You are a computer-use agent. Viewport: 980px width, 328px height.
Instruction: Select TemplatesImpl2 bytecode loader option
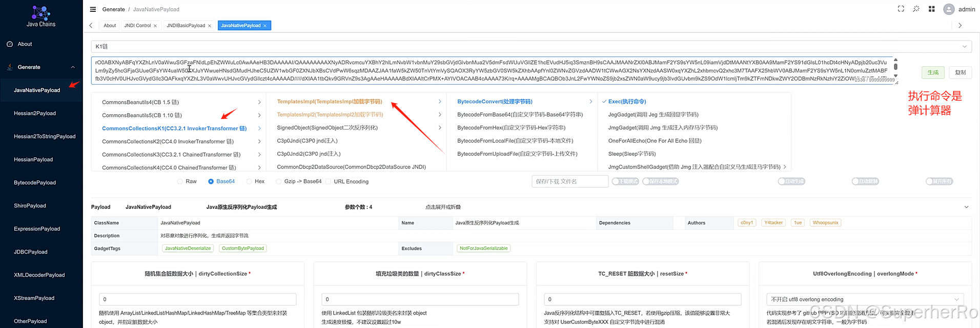coord(330,114)
